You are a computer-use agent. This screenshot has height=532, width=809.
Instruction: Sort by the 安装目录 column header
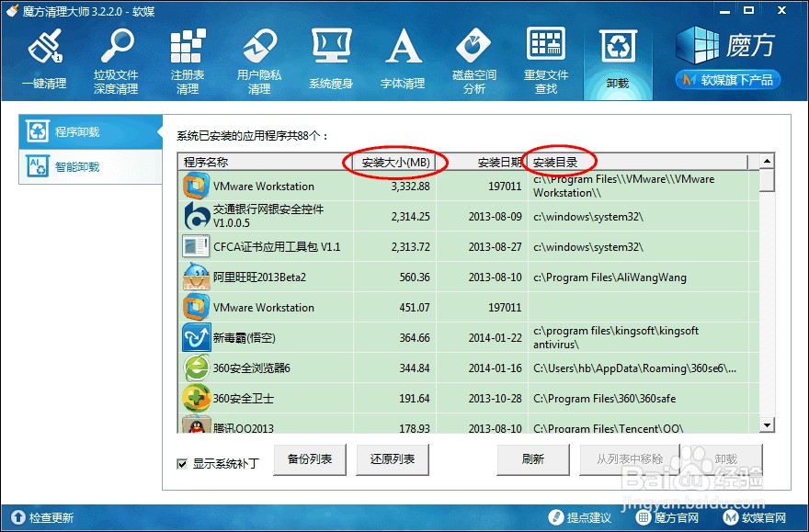(638, 162)
